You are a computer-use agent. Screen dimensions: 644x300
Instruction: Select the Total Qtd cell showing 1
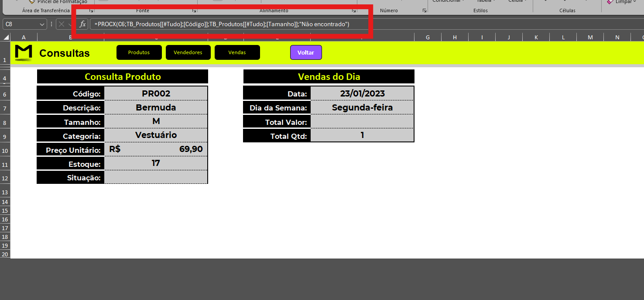pyautogui.click(x=362, y=135)
